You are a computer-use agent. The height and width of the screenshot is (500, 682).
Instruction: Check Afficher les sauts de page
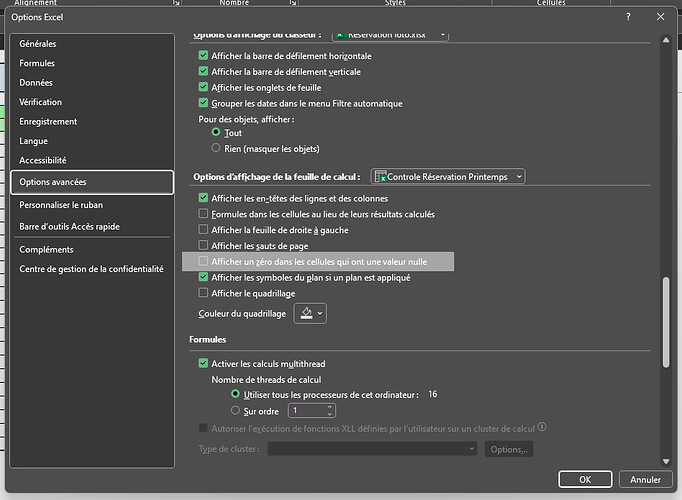pos(203,245)
